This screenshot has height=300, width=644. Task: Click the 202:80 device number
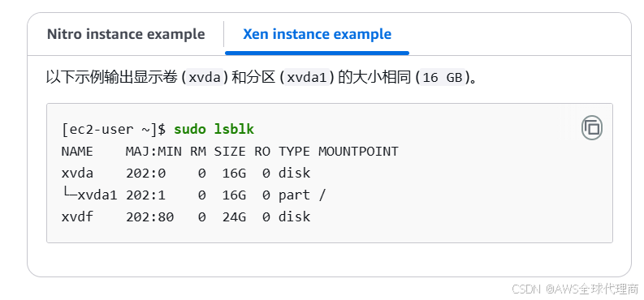(149, 216)
